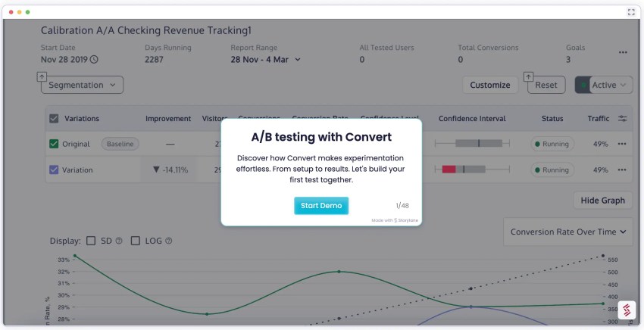The width and height of the screenshot is (644, 330).
Task: Open table column settings sliders icon
Action: click(623, 119)
